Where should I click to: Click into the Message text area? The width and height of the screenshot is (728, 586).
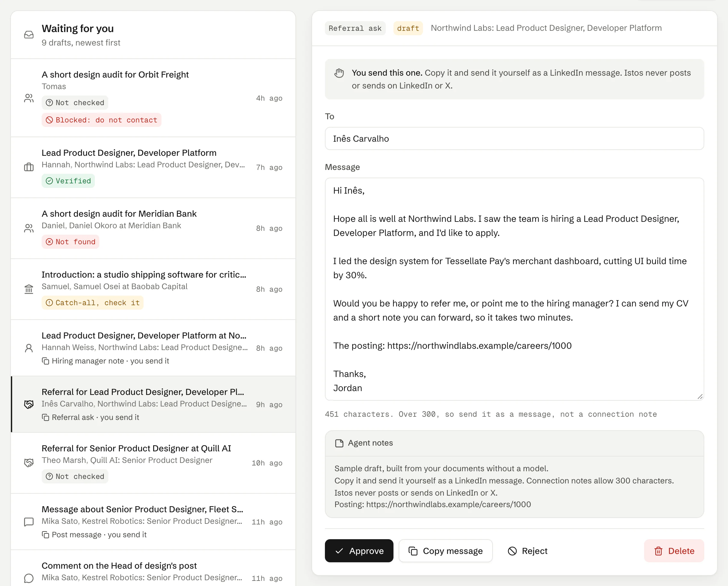pyautogui.click(x=514, y=289)
